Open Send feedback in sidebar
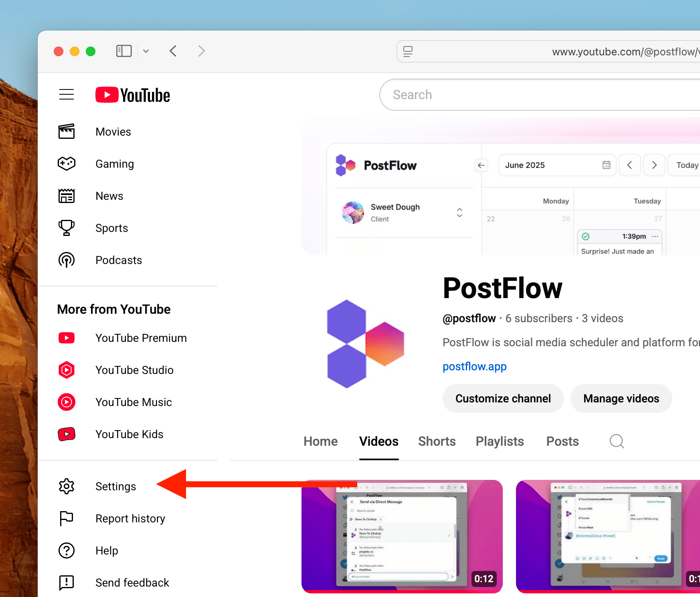 pyautogui.click(x=132, y=583)
